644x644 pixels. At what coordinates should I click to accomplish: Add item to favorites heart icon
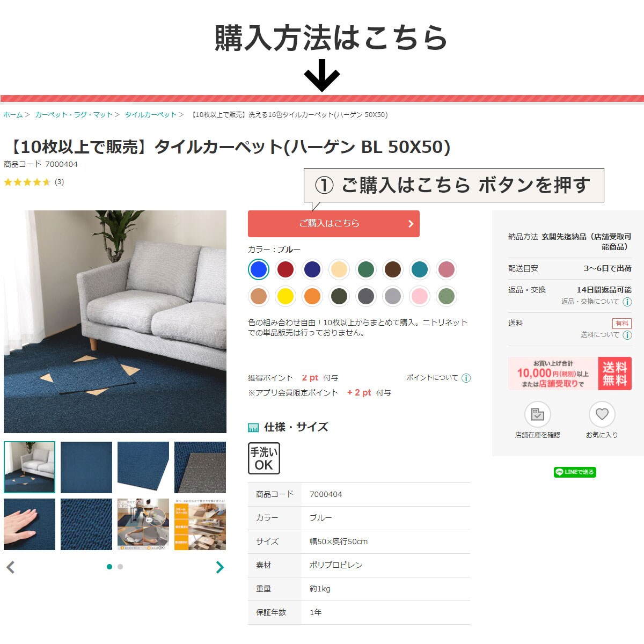click(602, 414)
